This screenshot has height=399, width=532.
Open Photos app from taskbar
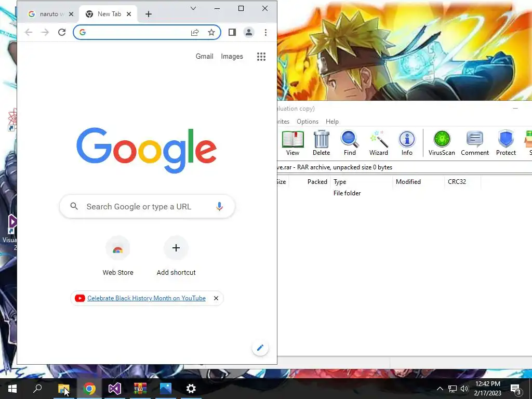166,389
